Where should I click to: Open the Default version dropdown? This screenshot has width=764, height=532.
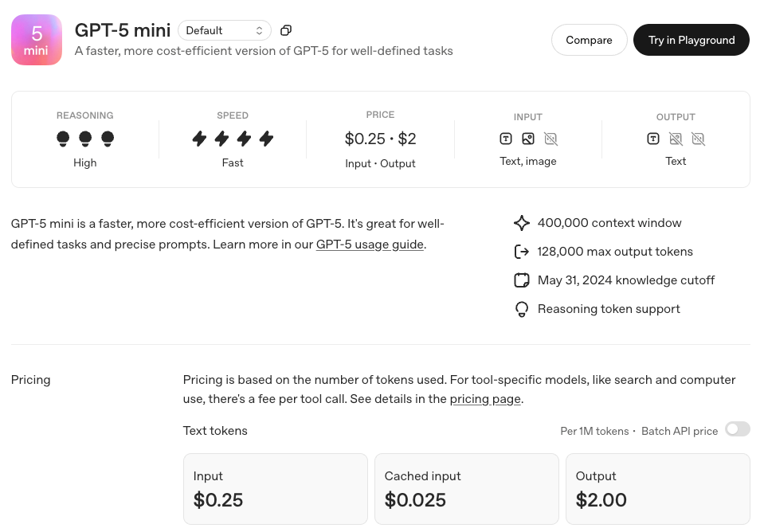pyautogui.click(x=224, y=30)
